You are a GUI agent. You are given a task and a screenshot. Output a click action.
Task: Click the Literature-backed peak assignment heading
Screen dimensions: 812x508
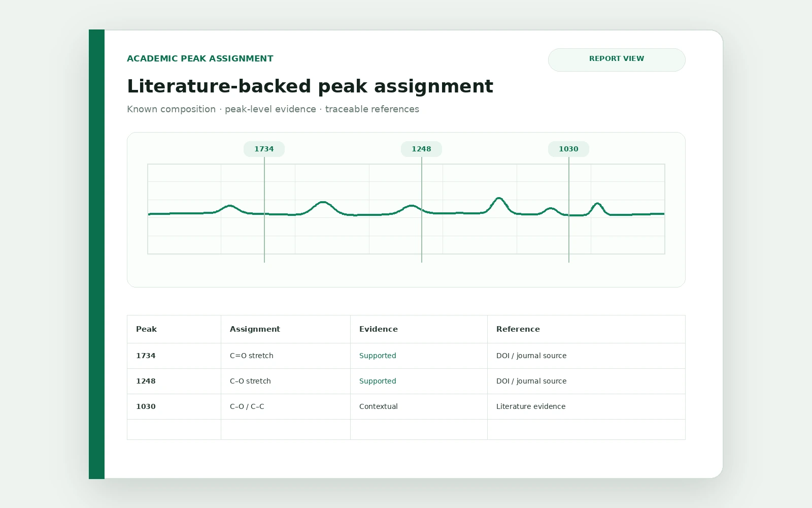(x=310, y=86)
